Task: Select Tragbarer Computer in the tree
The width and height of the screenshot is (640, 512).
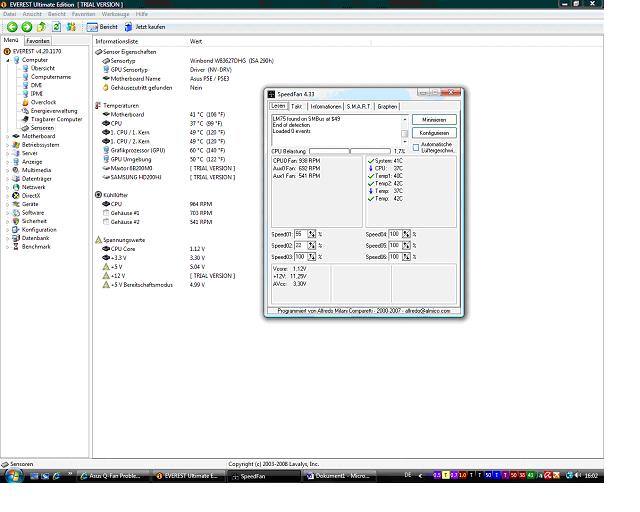Action: pyautogui.click(x=56, y=119)
